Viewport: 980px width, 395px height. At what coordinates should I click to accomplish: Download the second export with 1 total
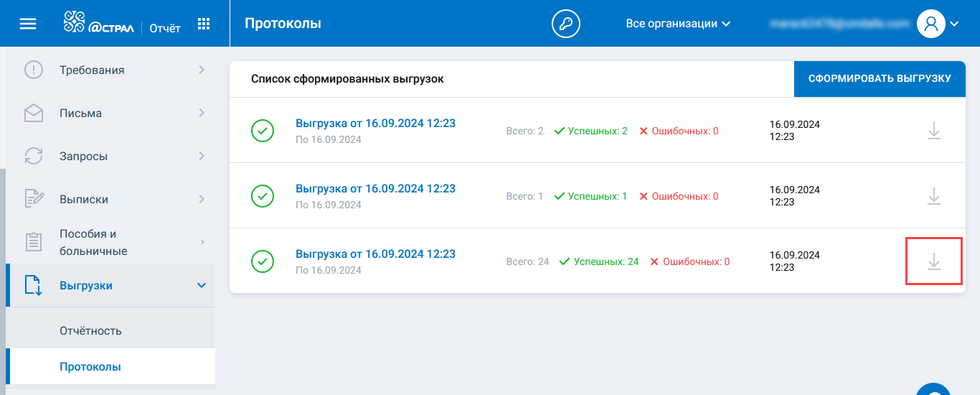coord(933,196)
